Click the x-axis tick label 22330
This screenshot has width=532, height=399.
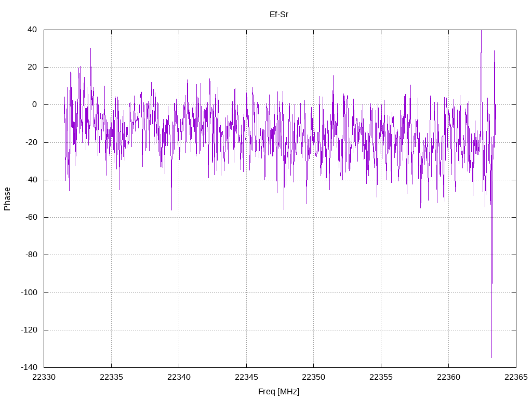(x=44, y=377)
